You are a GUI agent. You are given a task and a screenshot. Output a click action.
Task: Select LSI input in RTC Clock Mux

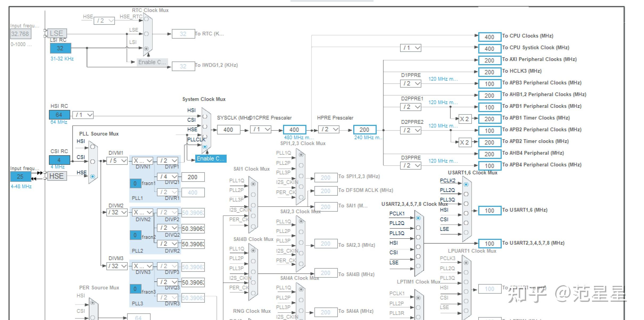146,49
